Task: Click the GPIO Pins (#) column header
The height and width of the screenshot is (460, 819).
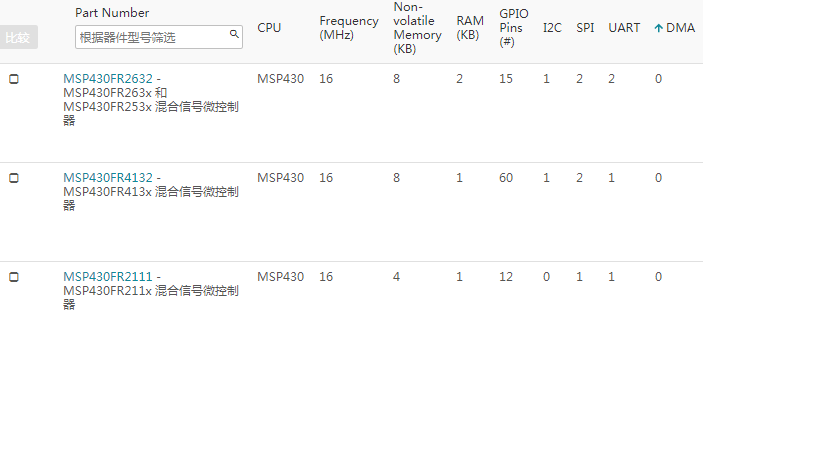Action: coord(513,28)
